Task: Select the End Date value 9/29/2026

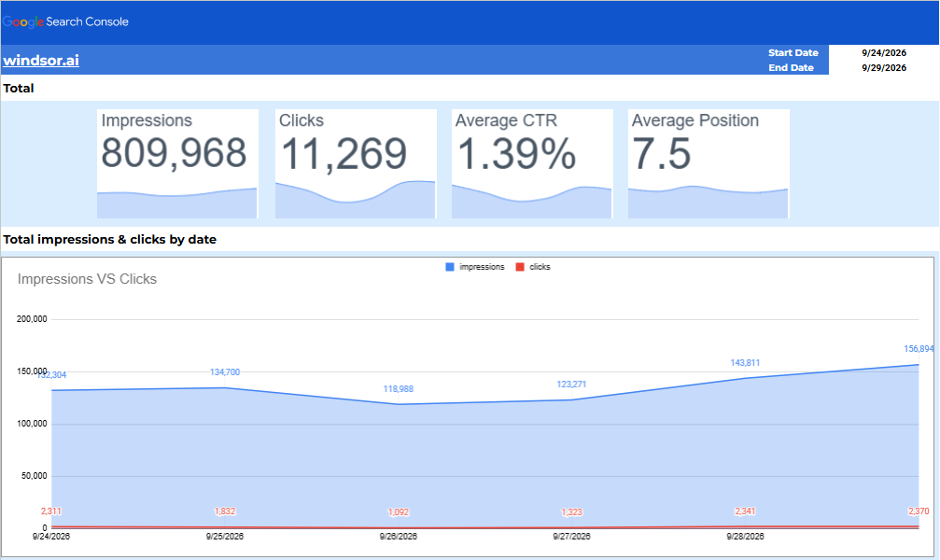Action: coord(884,68)
